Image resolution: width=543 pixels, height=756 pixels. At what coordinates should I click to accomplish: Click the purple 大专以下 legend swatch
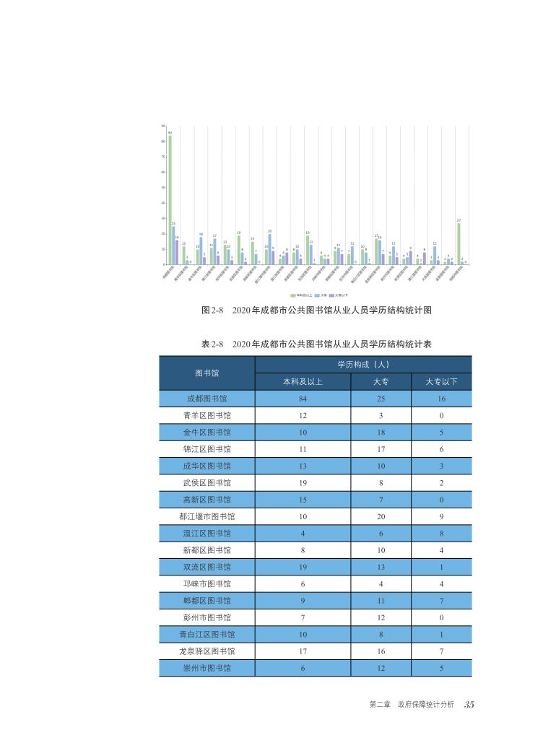click(x=331, y=295)
